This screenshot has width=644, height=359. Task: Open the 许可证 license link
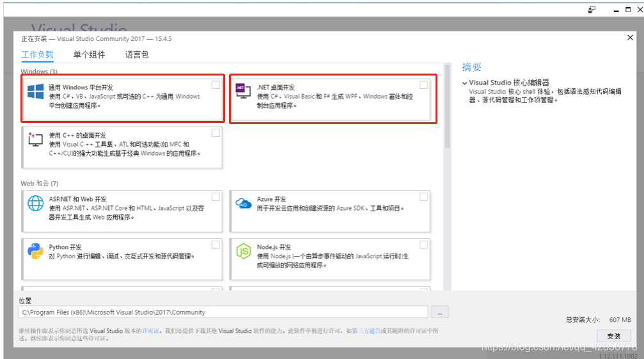tap(150, 331)
